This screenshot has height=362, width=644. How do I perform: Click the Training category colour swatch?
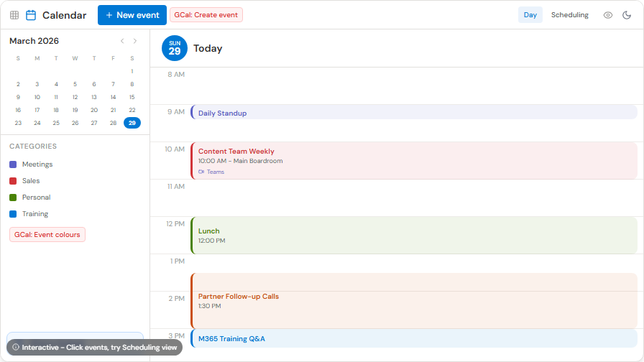click(13, 214)
